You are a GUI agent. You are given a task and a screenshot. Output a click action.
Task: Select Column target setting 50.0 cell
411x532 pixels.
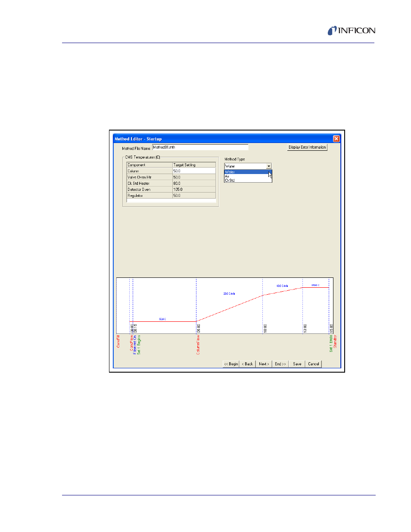coord(194,171)
